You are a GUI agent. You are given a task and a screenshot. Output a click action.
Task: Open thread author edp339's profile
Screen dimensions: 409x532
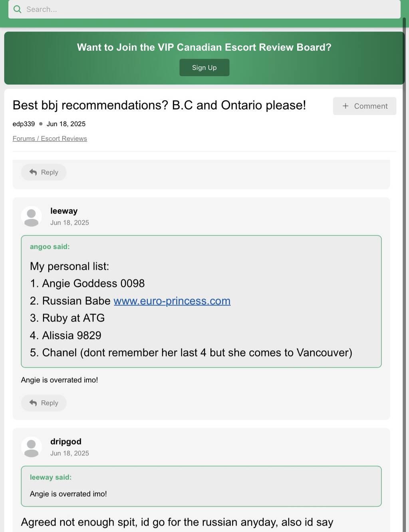[24, 124]
